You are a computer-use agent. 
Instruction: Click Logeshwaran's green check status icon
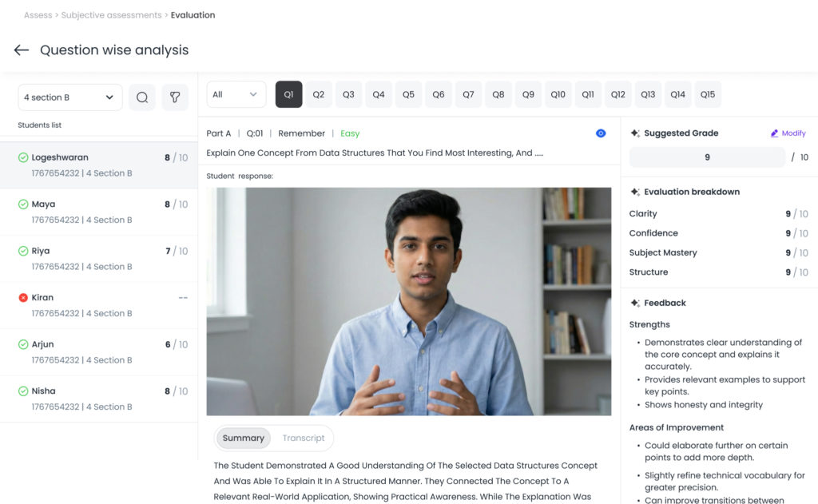[x=23, y=158]
